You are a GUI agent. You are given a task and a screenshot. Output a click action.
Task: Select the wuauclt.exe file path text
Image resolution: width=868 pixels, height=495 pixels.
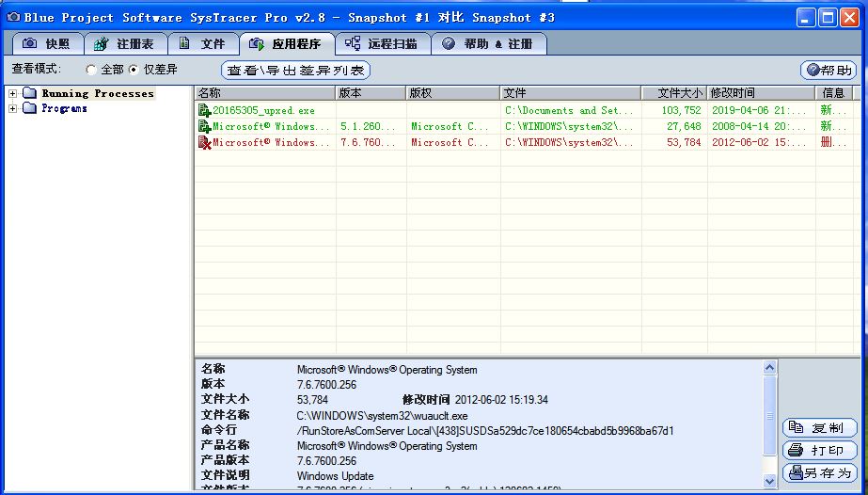coord(382,416)
